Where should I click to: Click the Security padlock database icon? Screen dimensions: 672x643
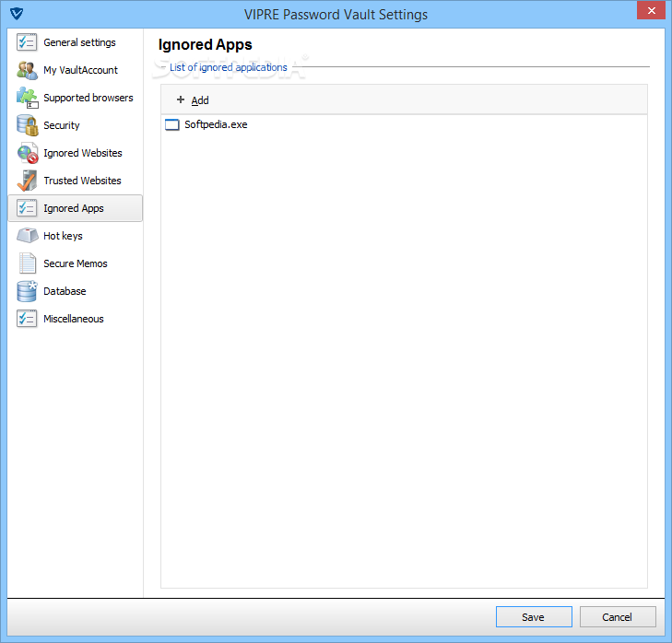click(28, 125)
